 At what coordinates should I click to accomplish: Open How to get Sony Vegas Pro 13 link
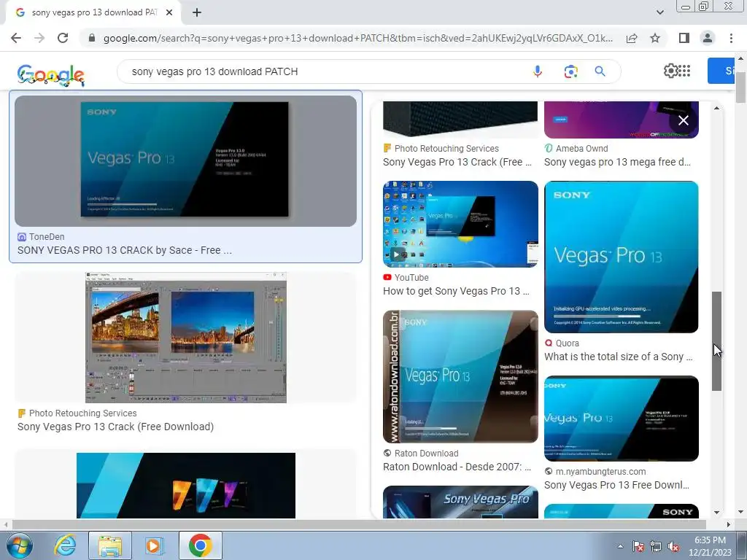[456, 291]
